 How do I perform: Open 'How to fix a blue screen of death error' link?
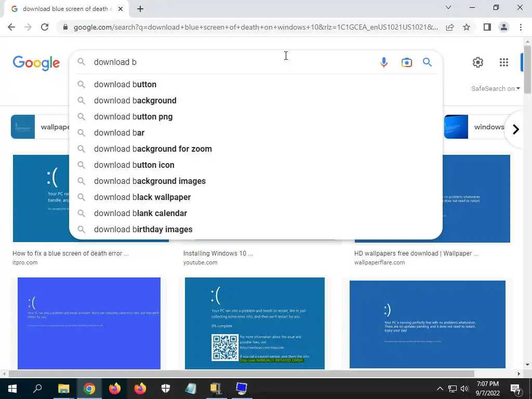(71, 254)
